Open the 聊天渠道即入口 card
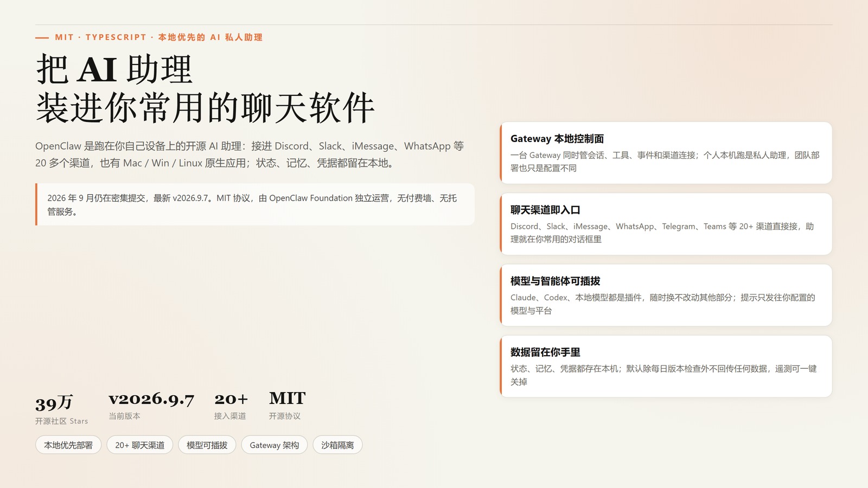The image size is (868, 488). point(666,224)
